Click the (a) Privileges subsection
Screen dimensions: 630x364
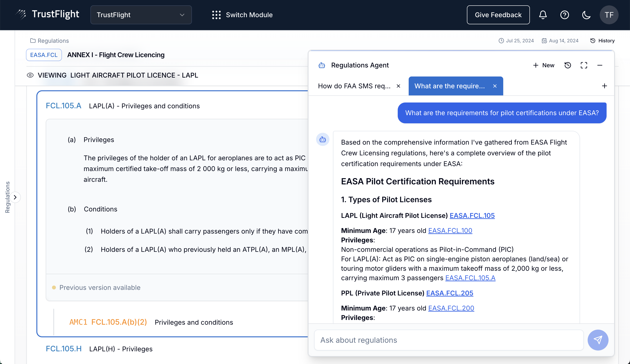point(91,139)
